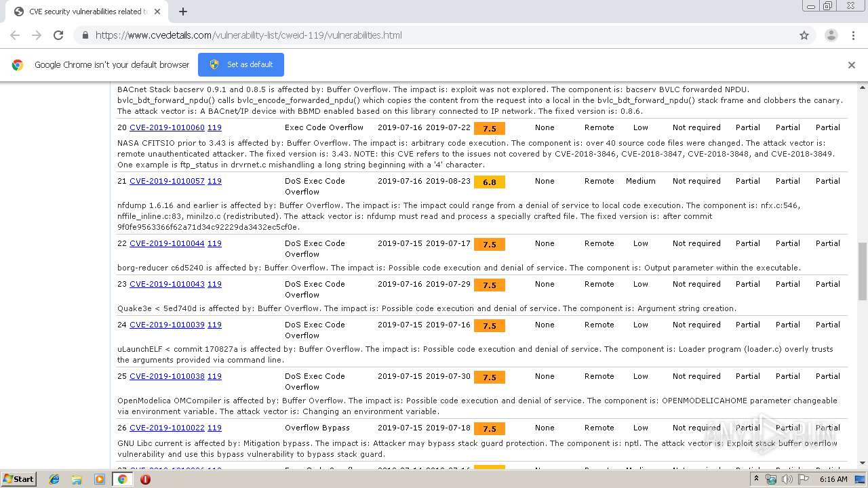Click the network tray icon
868x488 pixels.
771,479
